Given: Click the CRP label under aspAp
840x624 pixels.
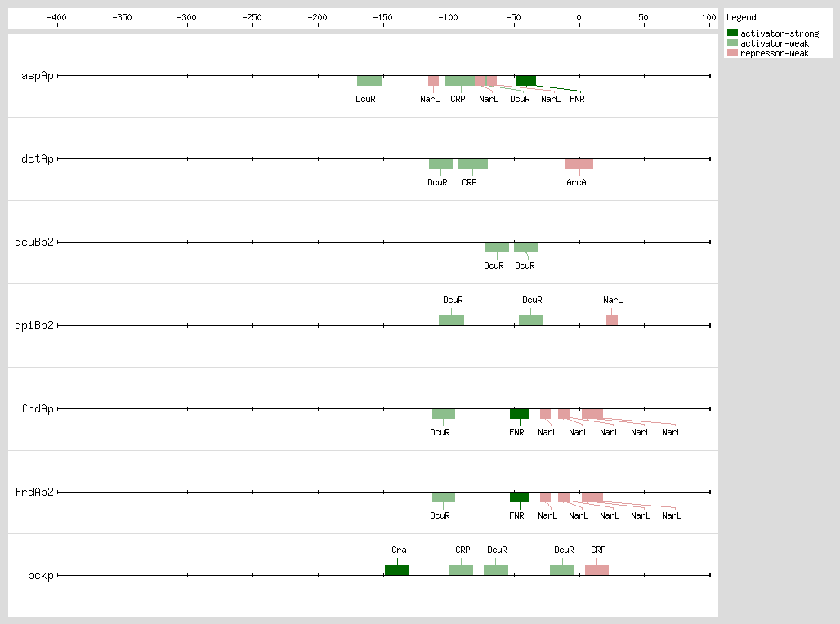Looking at the screenshot, I should click(x=458, y=99).
